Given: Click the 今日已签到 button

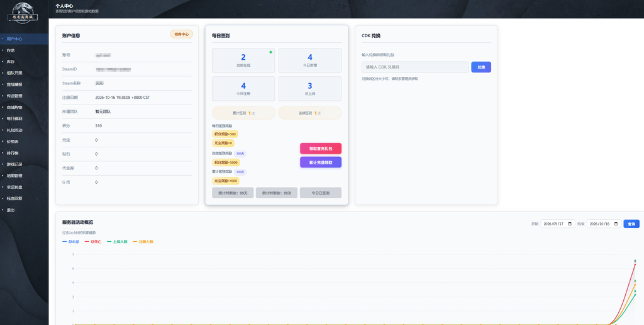Looking at the screenshot, I should [x=321, y=193].
